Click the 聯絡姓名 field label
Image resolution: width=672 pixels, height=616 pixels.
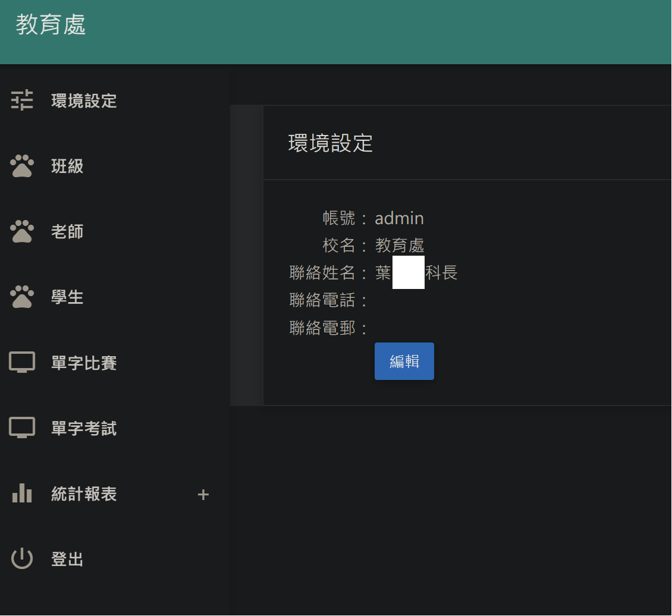tap(322, 273)
